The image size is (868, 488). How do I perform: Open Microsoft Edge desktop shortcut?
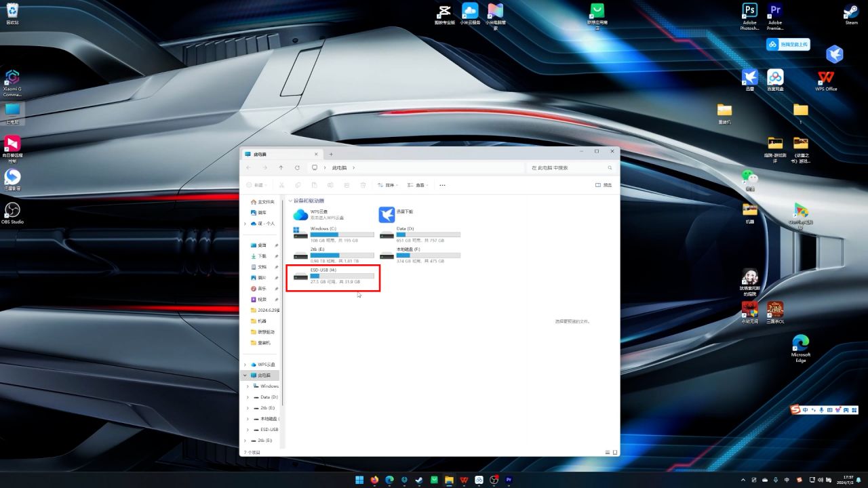[801, 348]
